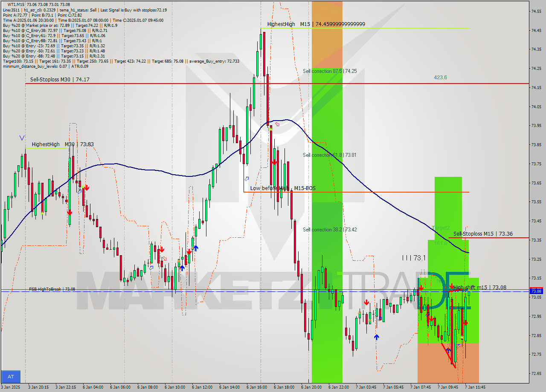Click the Low before High M15-BOS label
The height and width of the screenshot is (392, 546).
click(x=283, y=188)
